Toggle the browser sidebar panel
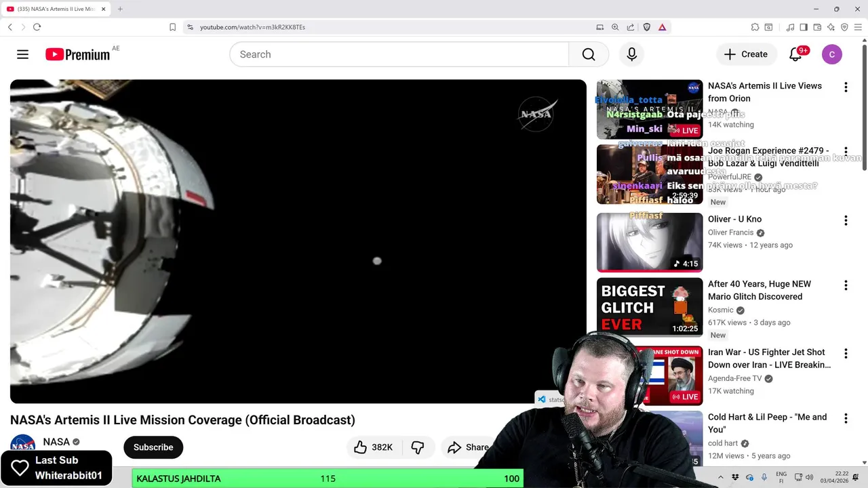Viewport: 868px width, 488px height. tap(804, 27)
